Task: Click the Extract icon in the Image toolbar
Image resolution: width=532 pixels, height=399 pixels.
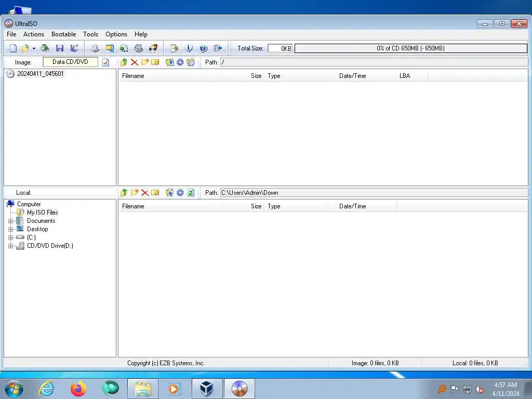Action: [170, 62]
